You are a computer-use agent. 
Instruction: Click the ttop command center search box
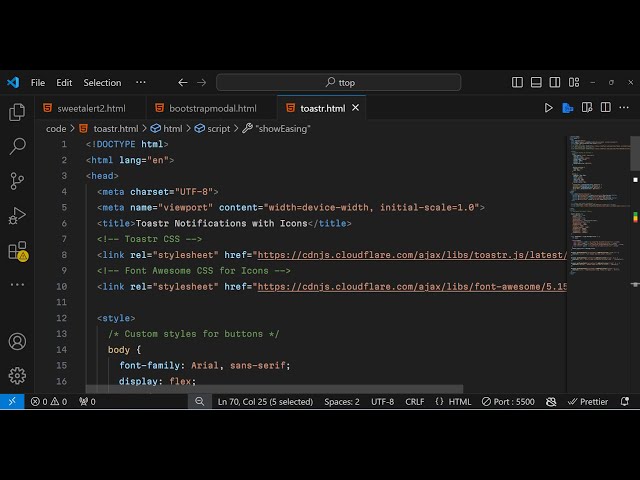tap(339, 82)
